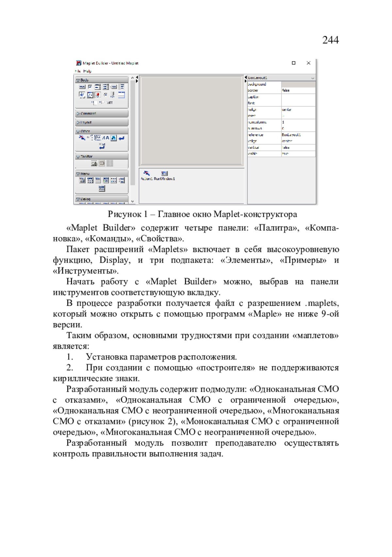Choose the first ToolBar palette icon
The width and height of the screenshot is (392, 557).
pyautogui.click(x=94, y=163)
